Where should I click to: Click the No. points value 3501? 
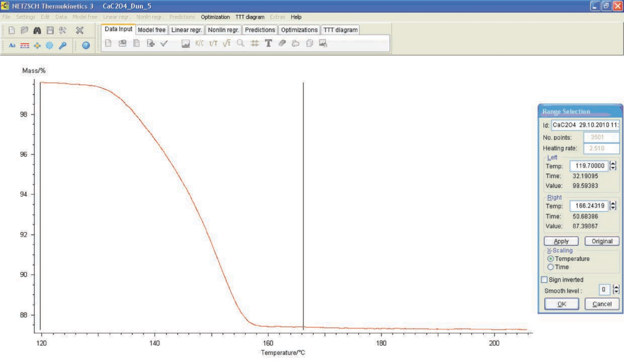602,138
